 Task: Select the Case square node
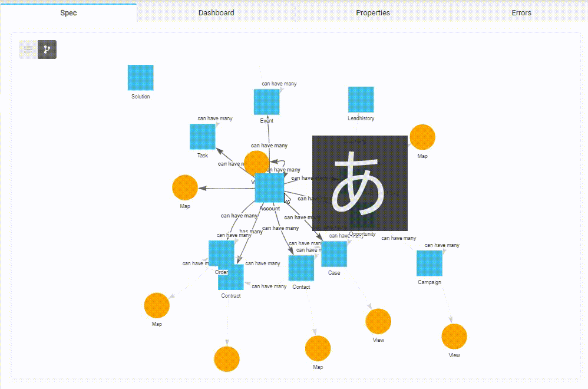tap(334, 254)
